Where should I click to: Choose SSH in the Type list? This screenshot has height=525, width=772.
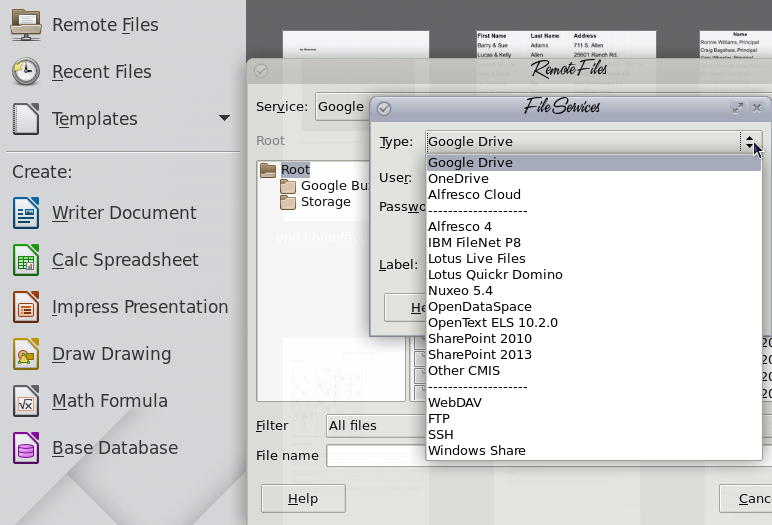[x=593, y=434]
